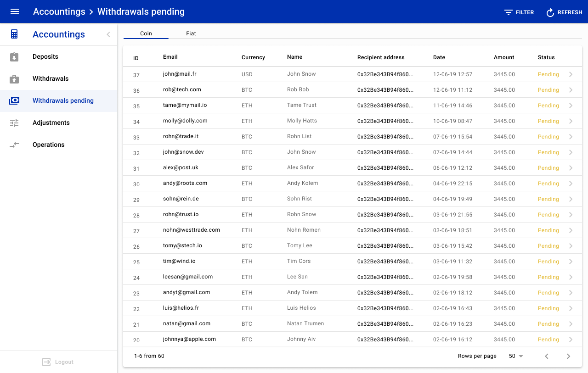The image size is (588, 373).
Task: Go to the previous page
Action: [x=547, y=356]
